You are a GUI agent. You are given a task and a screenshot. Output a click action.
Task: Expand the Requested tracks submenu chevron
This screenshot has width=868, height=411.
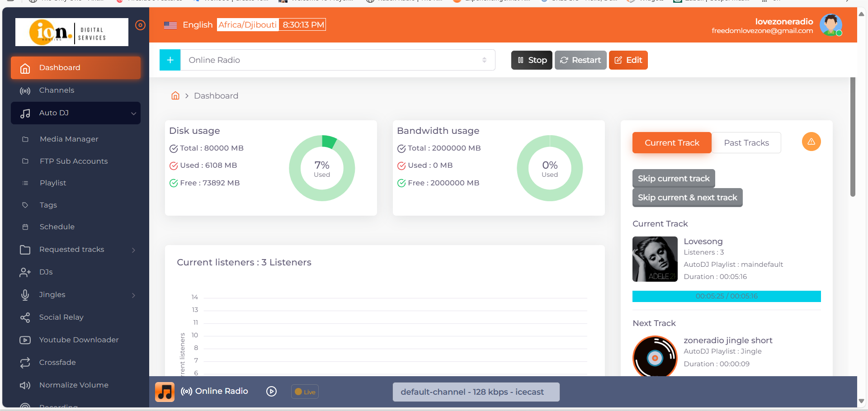click(133, 250)
